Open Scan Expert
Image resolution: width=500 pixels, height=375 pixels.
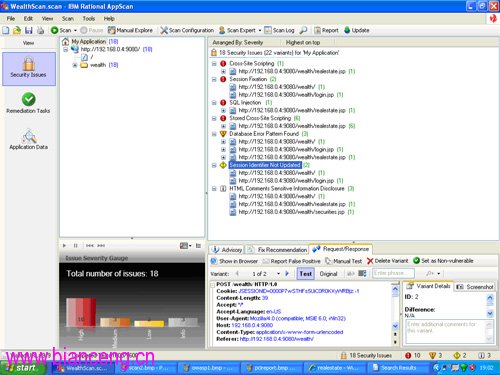point(237,30)
